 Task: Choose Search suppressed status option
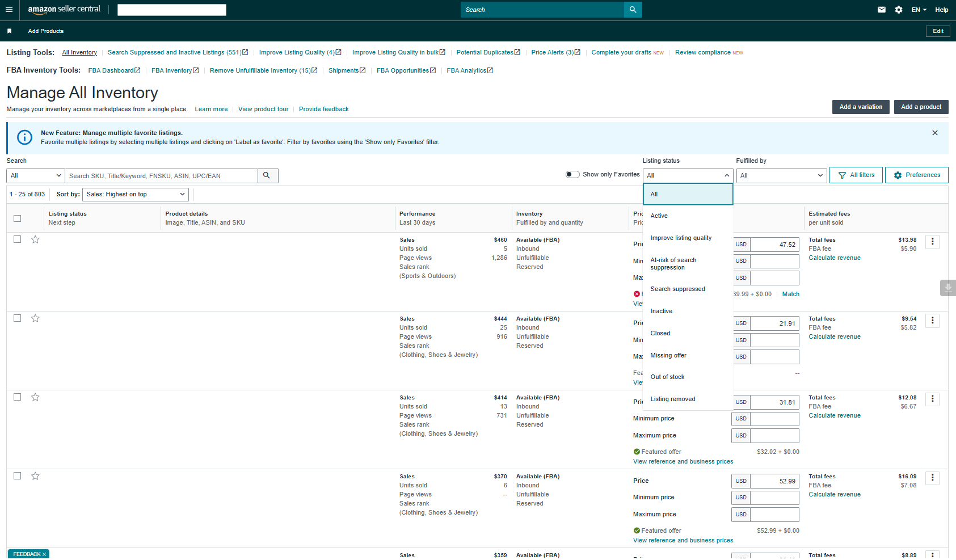(x=688, y=289)
